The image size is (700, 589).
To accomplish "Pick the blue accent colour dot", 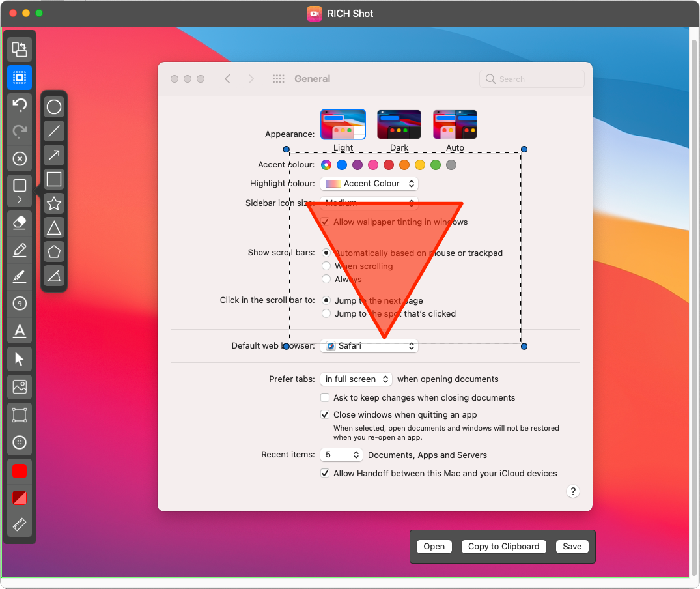I will click(x=342, y=165).
